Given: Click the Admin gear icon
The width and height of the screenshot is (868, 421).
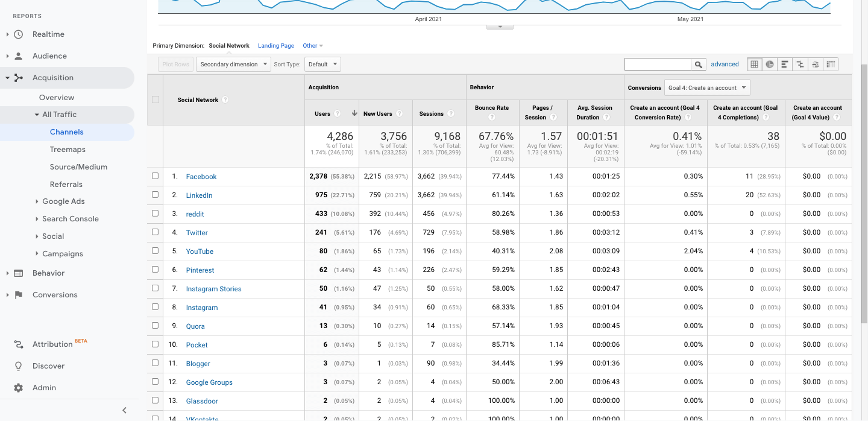Looking at the screenshot, I should (19, 388).
